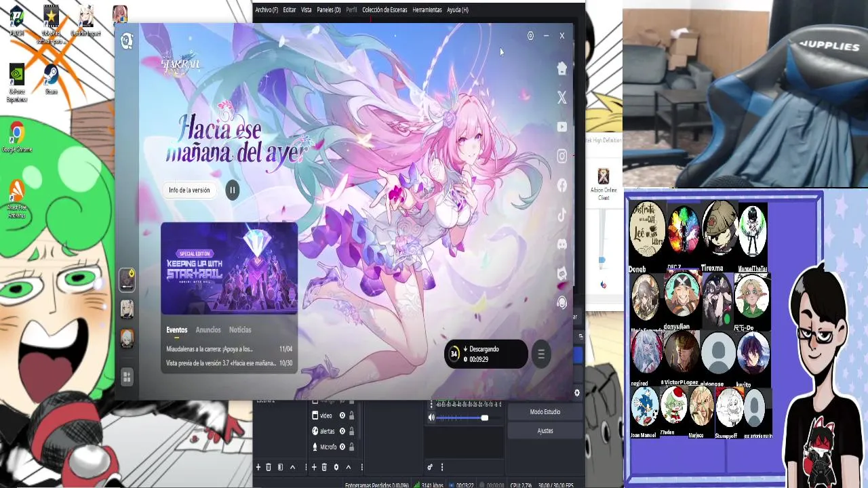Open PLITCH desktop shortcut
Screen dimensions: 868x488
tap(17, 20)
